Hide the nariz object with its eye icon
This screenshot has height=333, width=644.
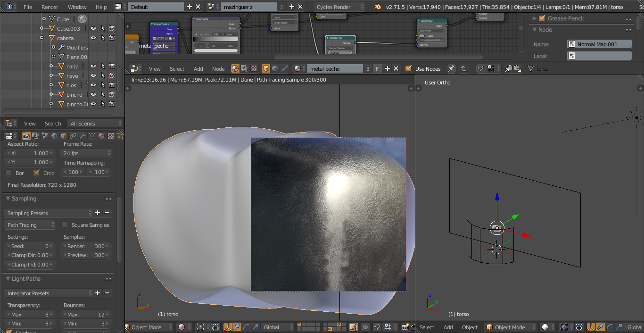93,67
